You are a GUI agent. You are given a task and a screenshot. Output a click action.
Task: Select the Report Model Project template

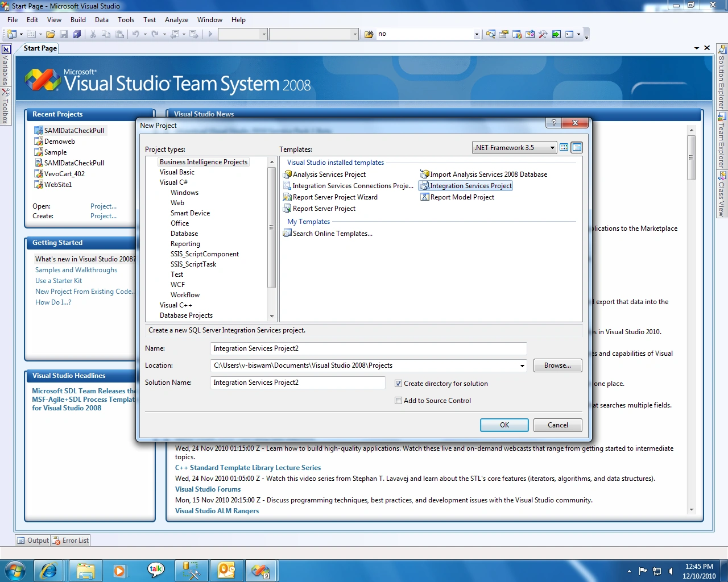pyautogui.click(x=457, y=197)
